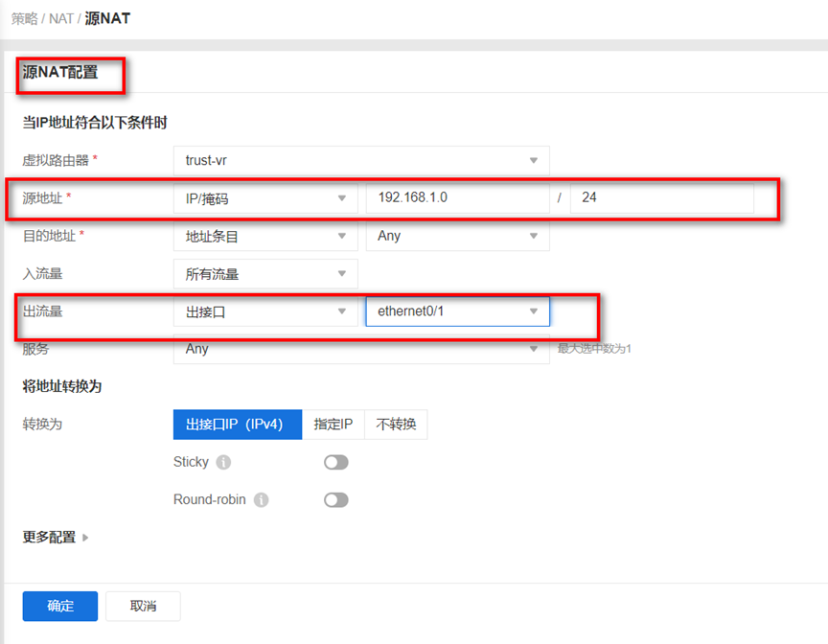828x644 pixels.
Task: Open the 服务 Any dropdown
Action: 360,349
